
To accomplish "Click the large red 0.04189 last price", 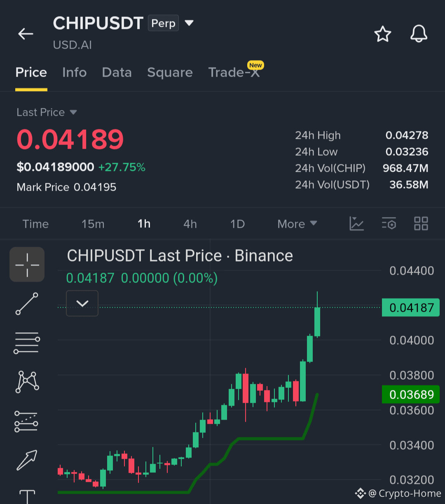I will [x=70, y=139].
